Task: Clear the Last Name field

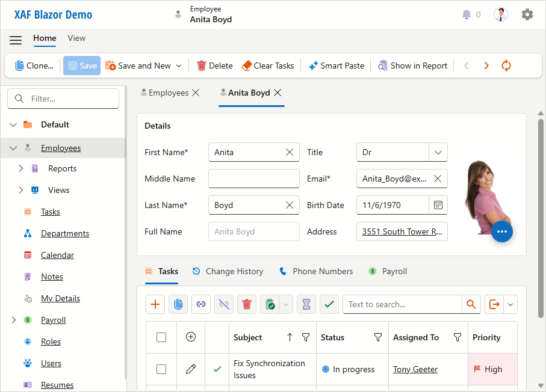Action: pos(290,205)
